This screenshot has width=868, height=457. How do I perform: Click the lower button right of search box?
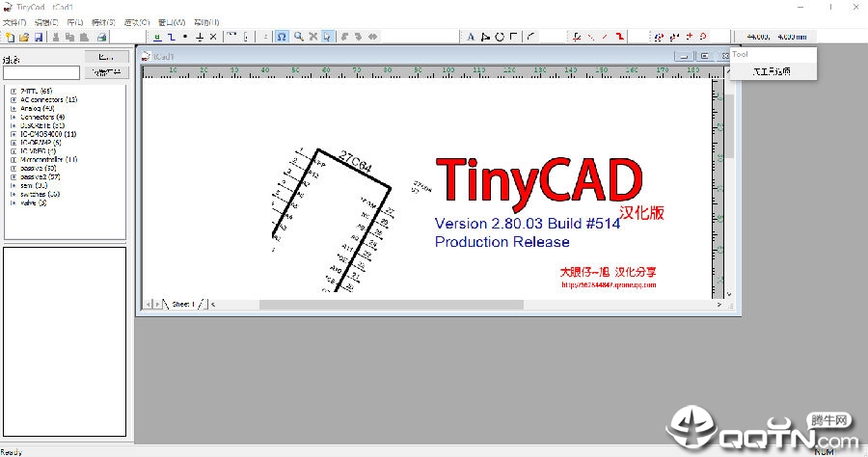(x=106, y=72)
